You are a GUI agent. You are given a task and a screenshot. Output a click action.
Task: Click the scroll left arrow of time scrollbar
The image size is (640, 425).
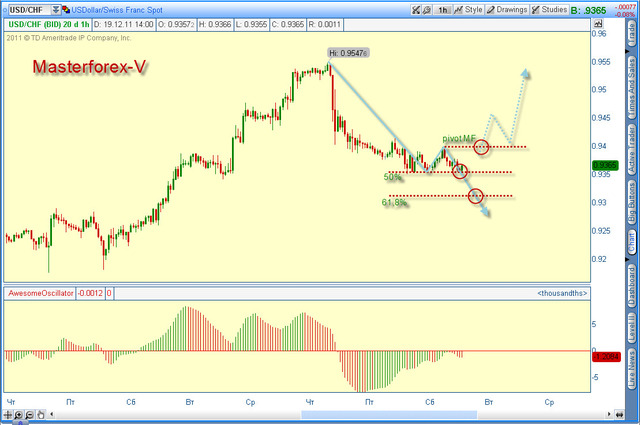52,414
